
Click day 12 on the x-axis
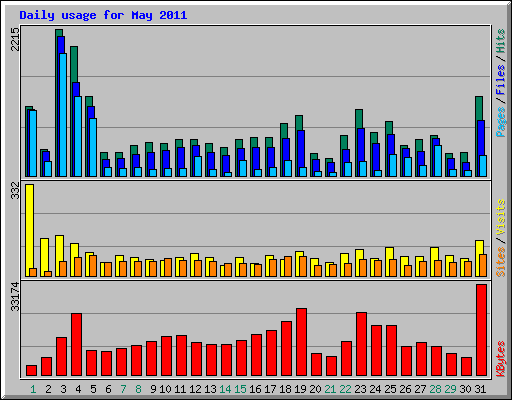tap(195, 389)
